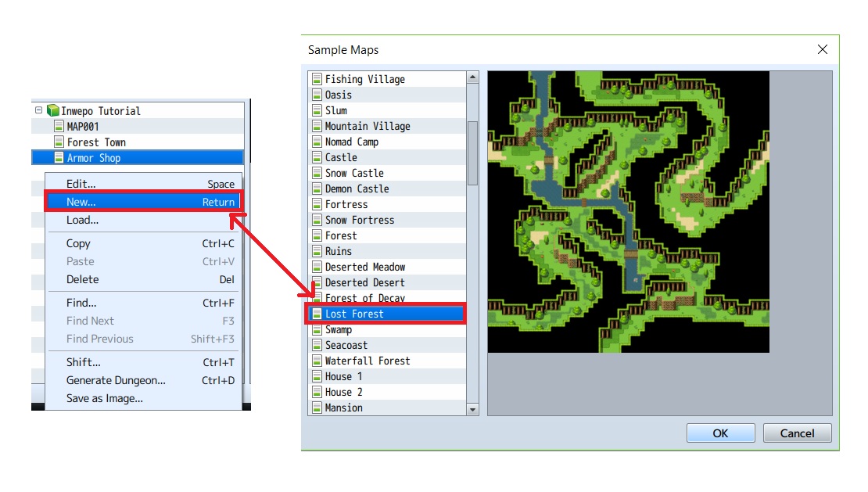This screenshot has width=868, height=492.
Task: Click the Waterfall Forest map icon
Action: [x=317, y=361]
